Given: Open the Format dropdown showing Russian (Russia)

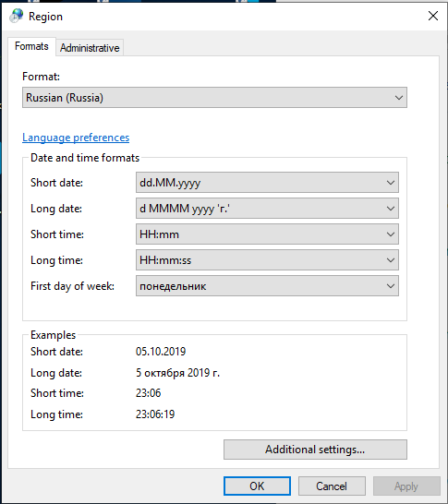Looking at the screenshot, I should (x=214, y=98).
